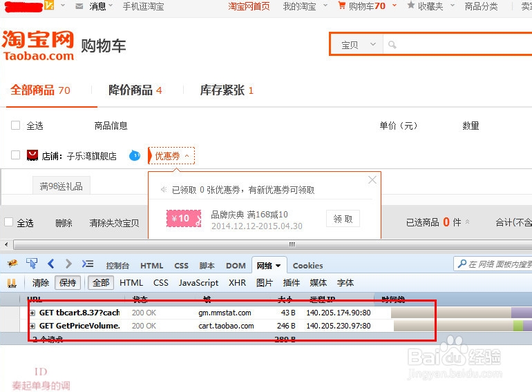Click the search magnifier in Taobao search box
The width and height of the screenshot is (532, 392).
point(392,45)
